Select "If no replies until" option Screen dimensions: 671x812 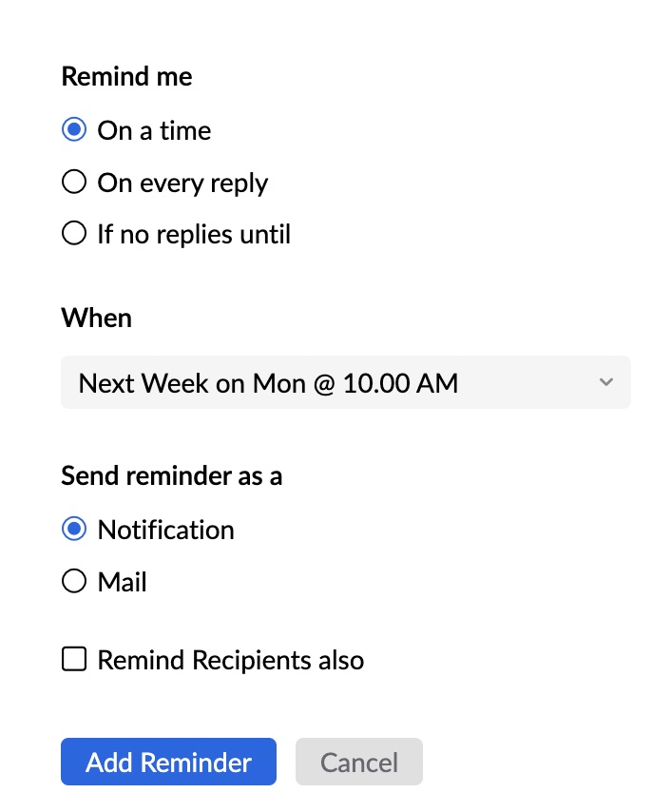coord(74,233)
